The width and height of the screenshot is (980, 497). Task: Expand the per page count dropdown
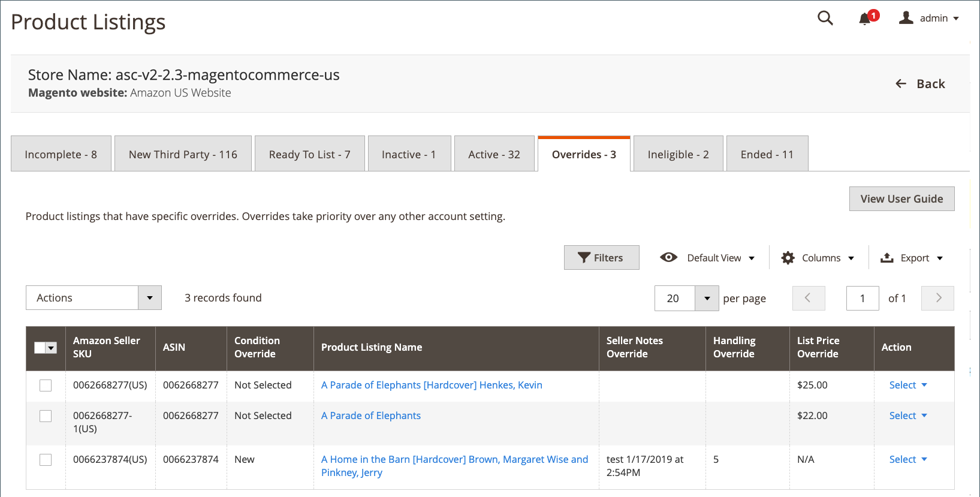click(x=707, y=298)
